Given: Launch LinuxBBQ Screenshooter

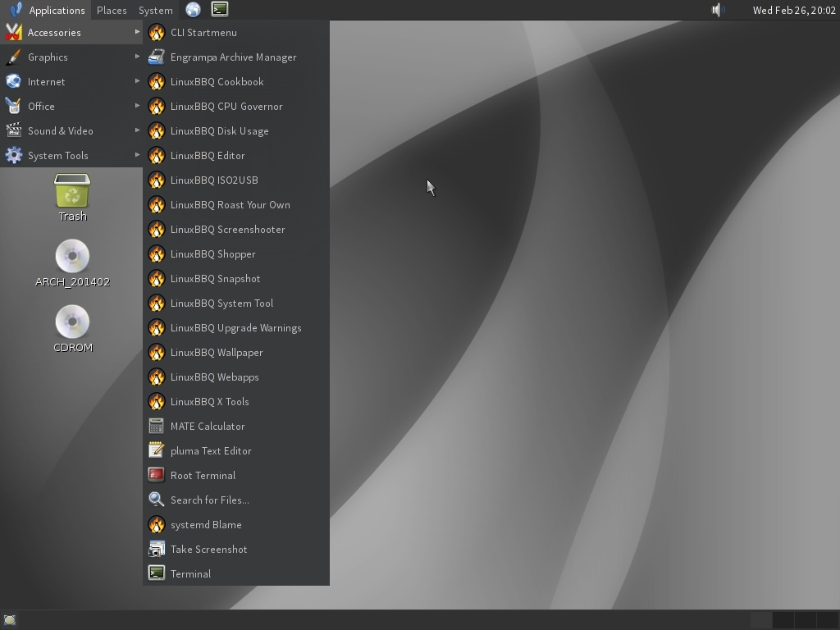Looking at the screenshot, I should pos(236,230).
